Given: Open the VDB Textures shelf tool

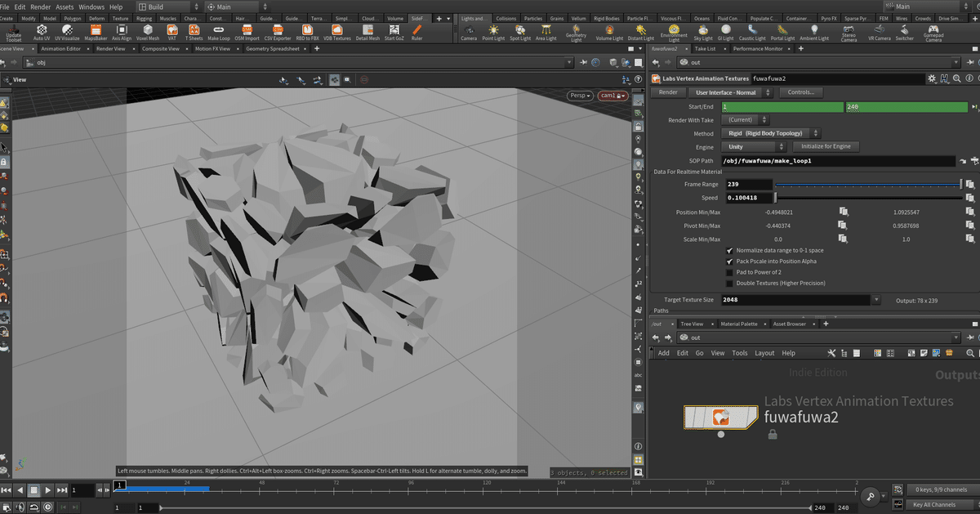Looking at the screenshot, I should pos(337,32).
